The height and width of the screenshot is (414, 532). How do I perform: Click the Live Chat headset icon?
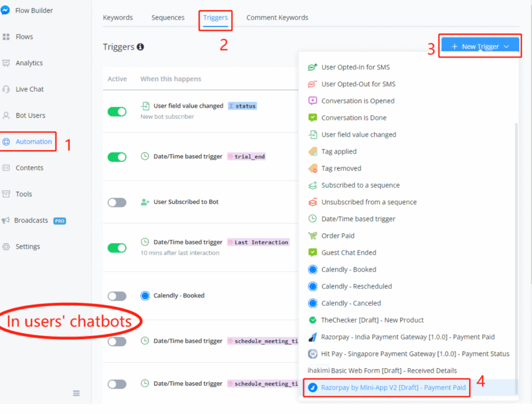coord(6,89)
